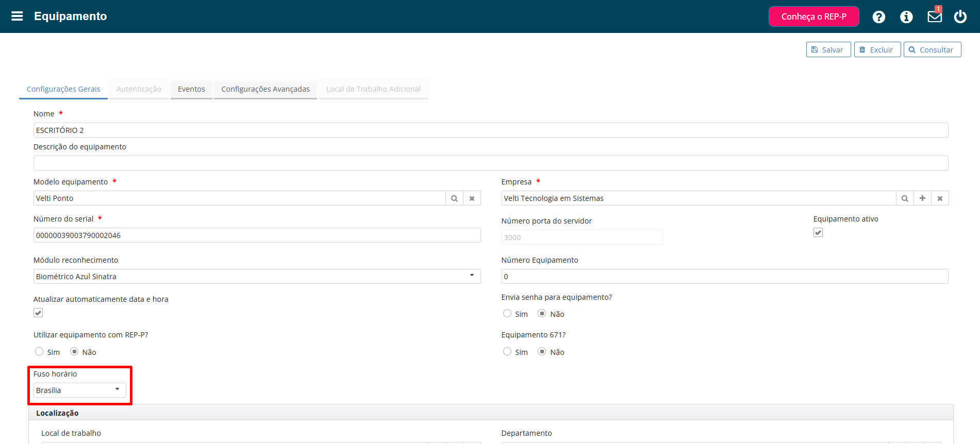Open Módulo reconhecimento dropdown
Image resolution: width=980 pixels, height=444 pixels.
pos(257,277)
